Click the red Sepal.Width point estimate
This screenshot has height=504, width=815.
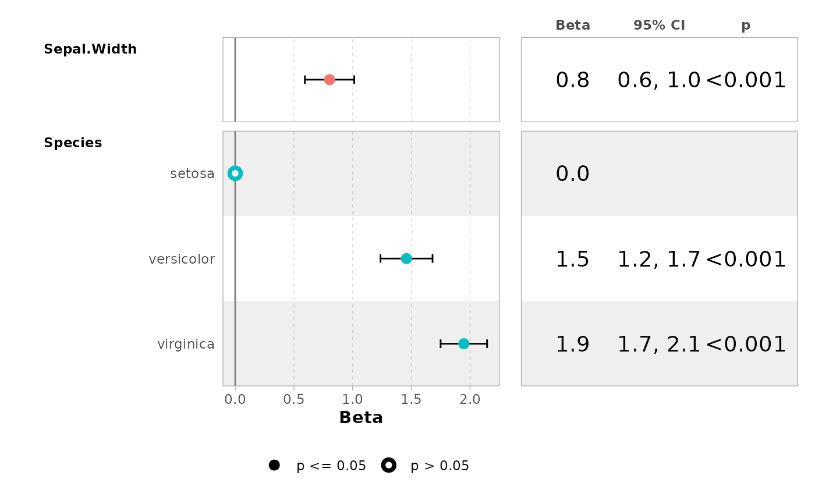(x=329, y=80)
